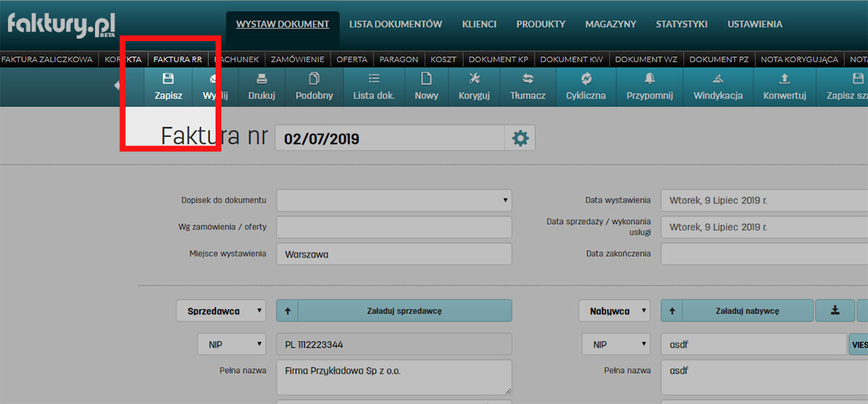This screenshot has height=404, width=868.
Task: Switch to Lista Dokumentów menu
Action: click(x=395, y=24)
